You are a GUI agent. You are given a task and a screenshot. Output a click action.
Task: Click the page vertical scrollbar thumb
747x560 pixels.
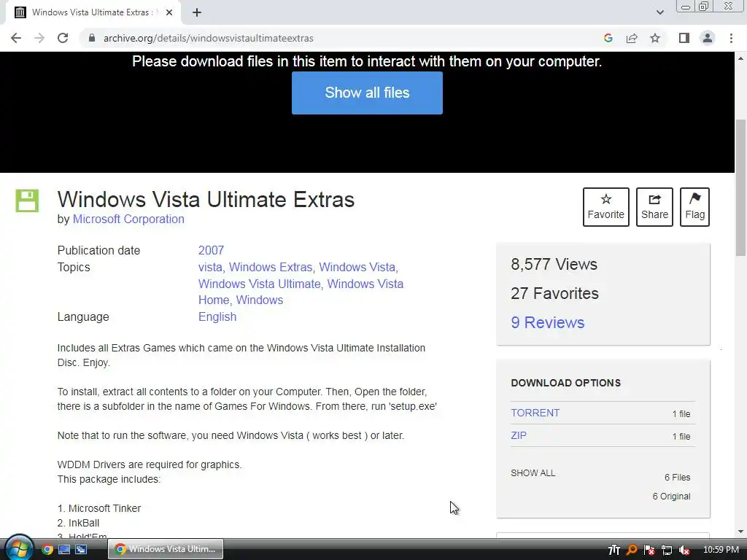pos(741,188)
